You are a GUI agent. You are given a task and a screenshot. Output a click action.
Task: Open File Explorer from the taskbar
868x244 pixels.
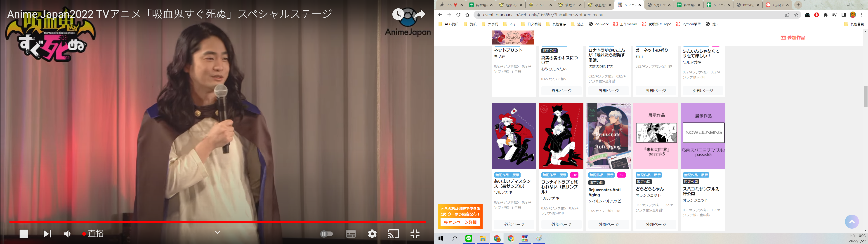click(483, 239)
